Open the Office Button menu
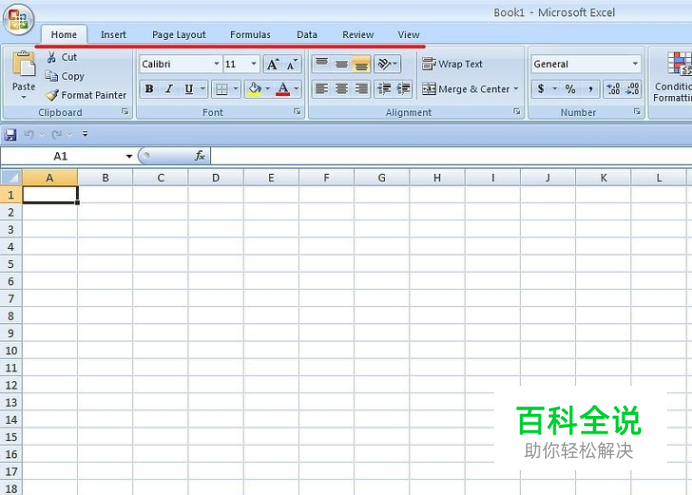Viewport: 692px width, 495px height. 19,19
